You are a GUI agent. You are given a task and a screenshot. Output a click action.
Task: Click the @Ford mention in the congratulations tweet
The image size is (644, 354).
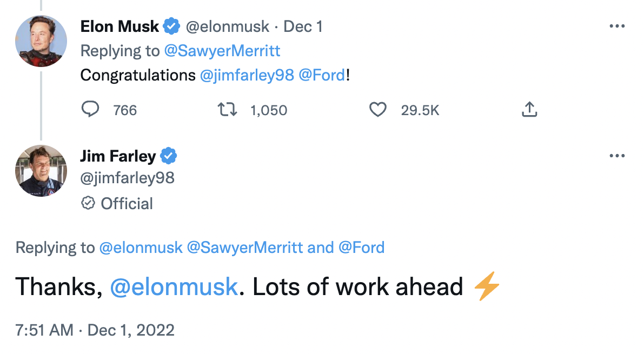point(322,75)
